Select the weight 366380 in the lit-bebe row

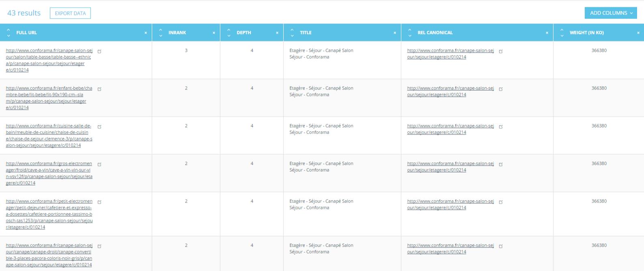[599, 88]
